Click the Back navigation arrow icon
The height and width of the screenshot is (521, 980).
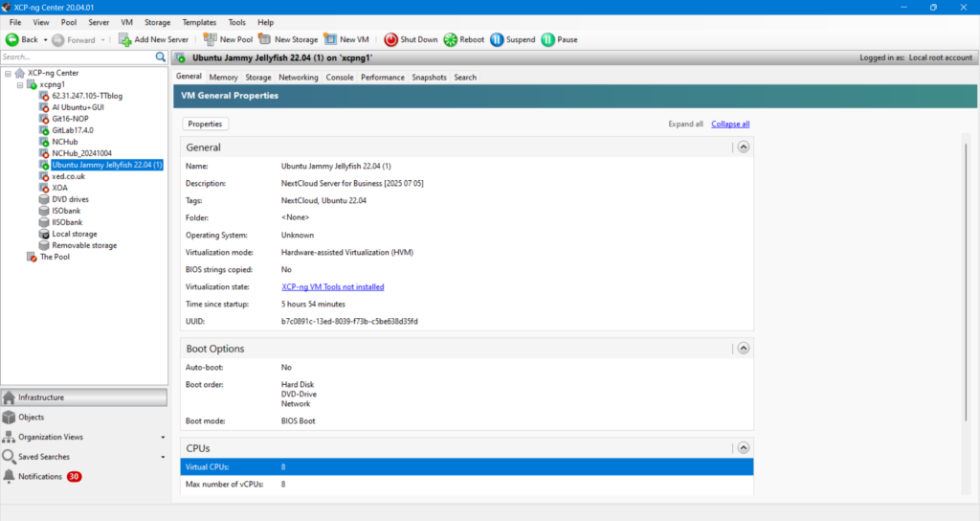(x=11, y=39)
